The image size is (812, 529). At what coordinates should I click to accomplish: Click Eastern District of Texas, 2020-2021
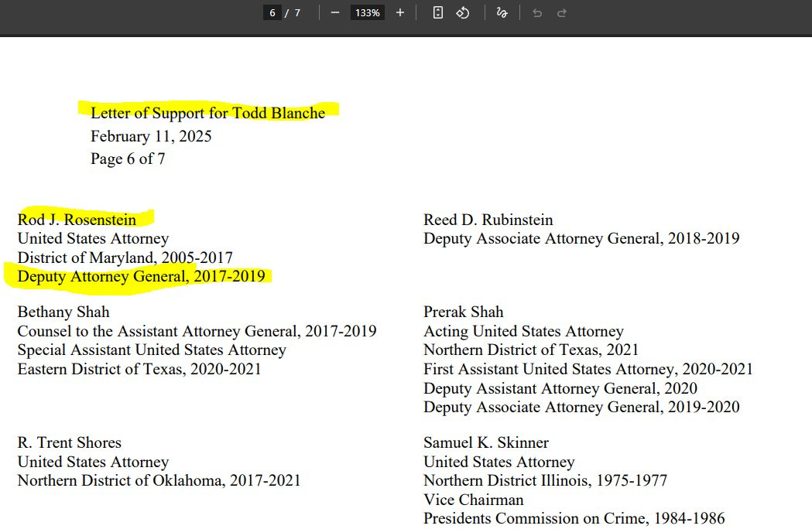(139, 369)
